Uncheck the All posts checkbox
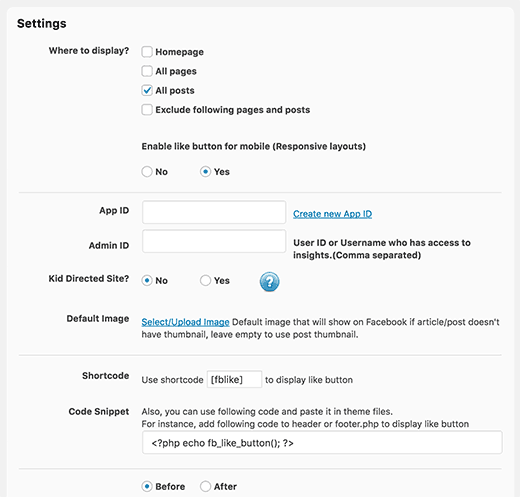 click(147, 90)
